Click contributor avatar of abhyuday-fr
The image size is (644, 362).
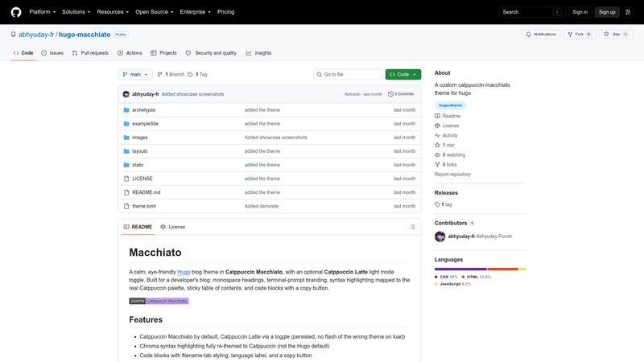[440, 237]
